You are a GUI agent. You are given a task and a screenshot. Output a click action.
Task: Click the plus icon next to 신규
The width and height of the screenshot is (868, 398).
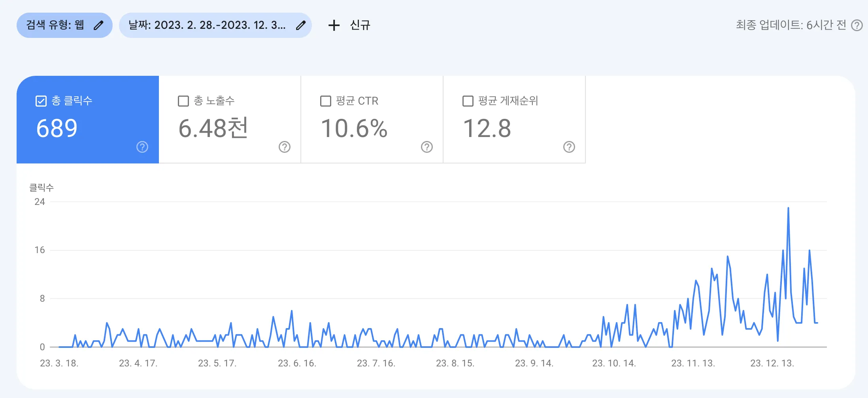point(334,25)
